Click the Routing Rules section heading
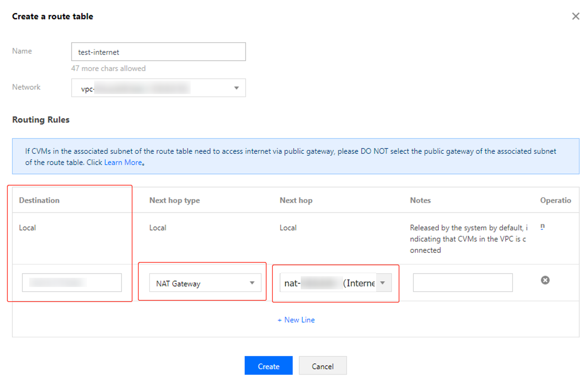The image size is (588, 383). (x=41, y=120)
